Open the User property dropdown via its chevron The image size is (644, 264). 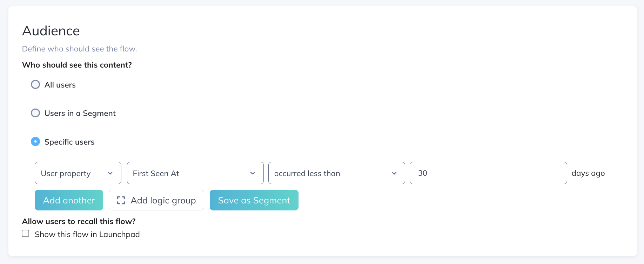coord(110,173)
